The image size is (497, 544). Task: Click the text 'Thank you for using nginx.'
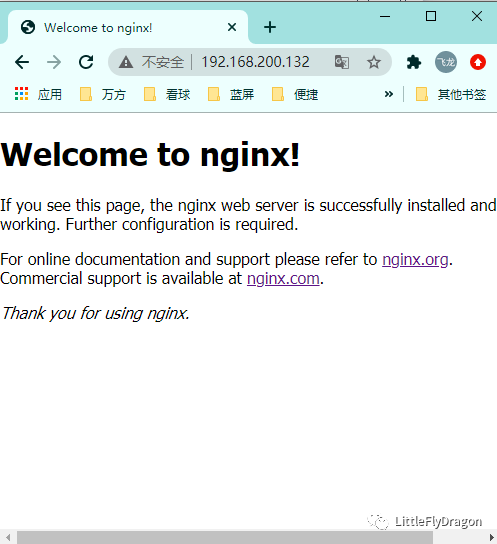95,314
